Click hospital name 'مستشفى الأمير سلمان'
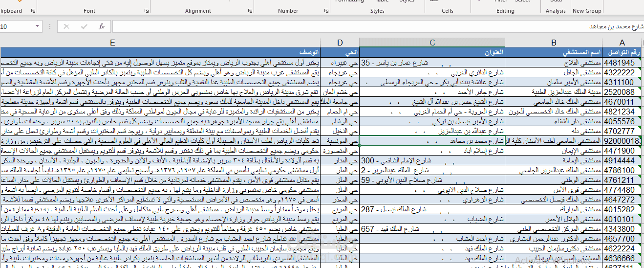The height and width of the screenshot is (268, 644). tap(574, 82)
